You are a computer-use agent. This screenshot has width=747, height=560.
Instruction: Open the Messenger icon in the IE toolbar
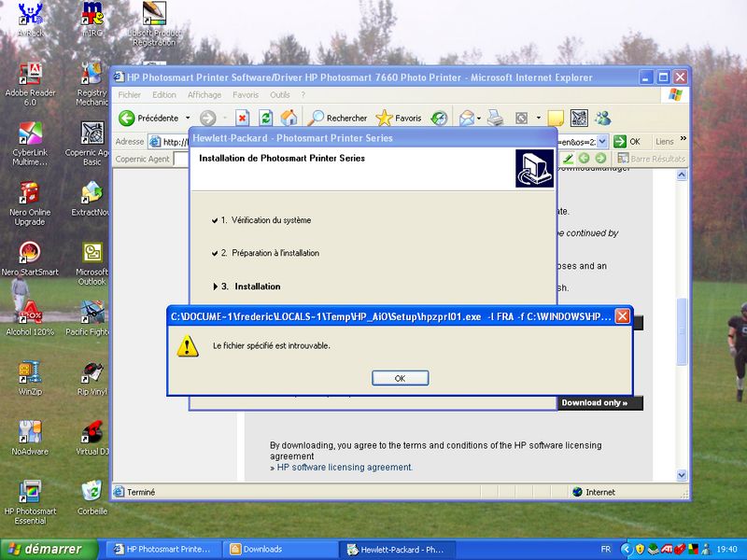[x=603, y=118]
